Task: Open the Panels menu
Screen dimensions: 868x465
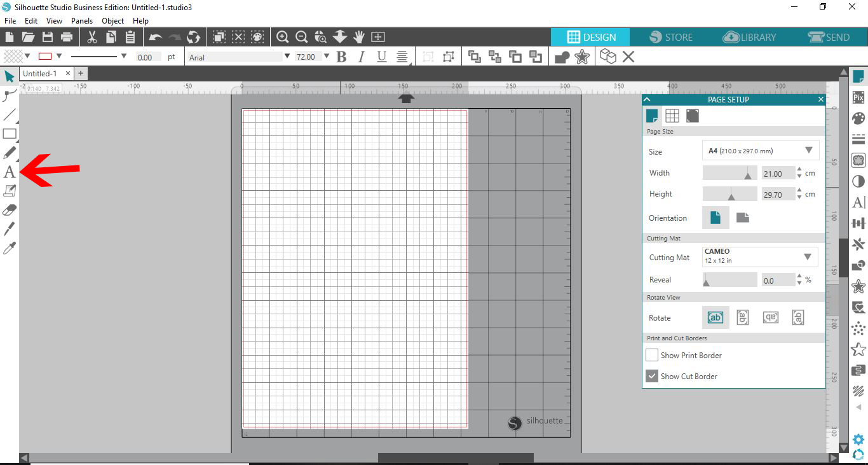Action: pos(82,20)
